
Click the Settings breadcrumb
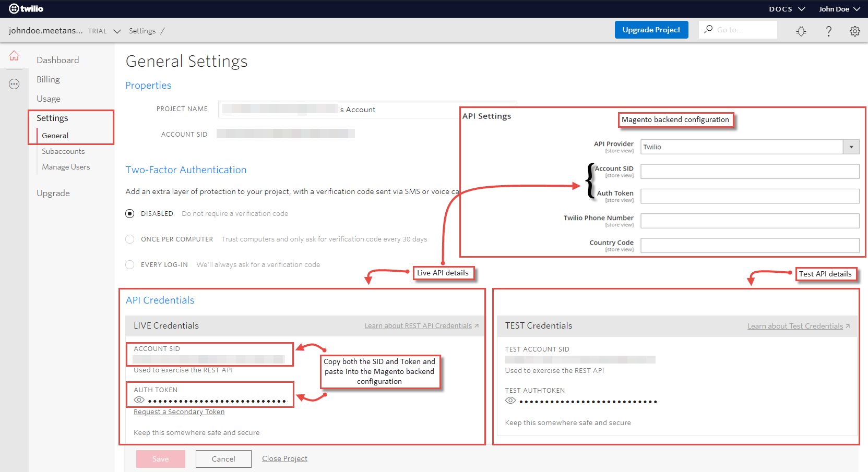pyautogui.click(x=142, y=31)
